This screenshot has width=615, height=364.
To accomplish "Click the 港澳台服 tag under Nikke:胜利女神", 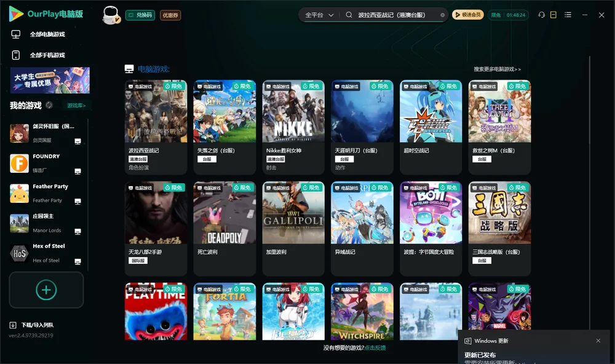I will point(276,159).
